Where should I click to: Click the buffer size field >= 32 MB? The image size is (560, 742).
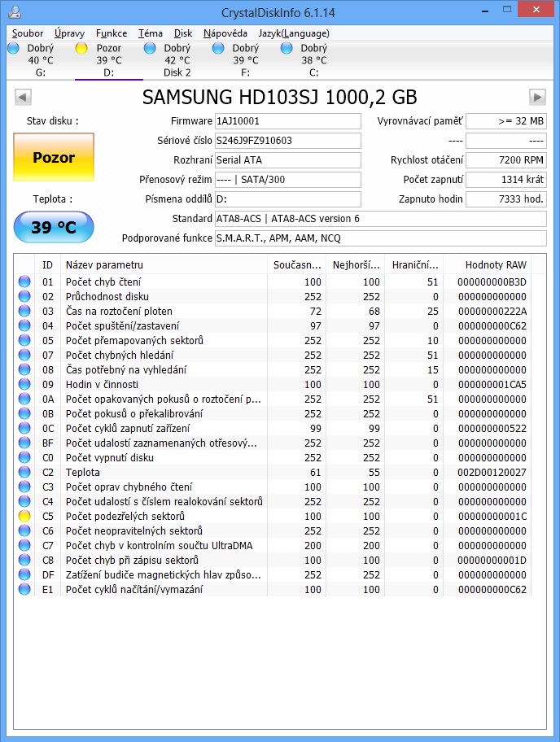click(506, 120)
